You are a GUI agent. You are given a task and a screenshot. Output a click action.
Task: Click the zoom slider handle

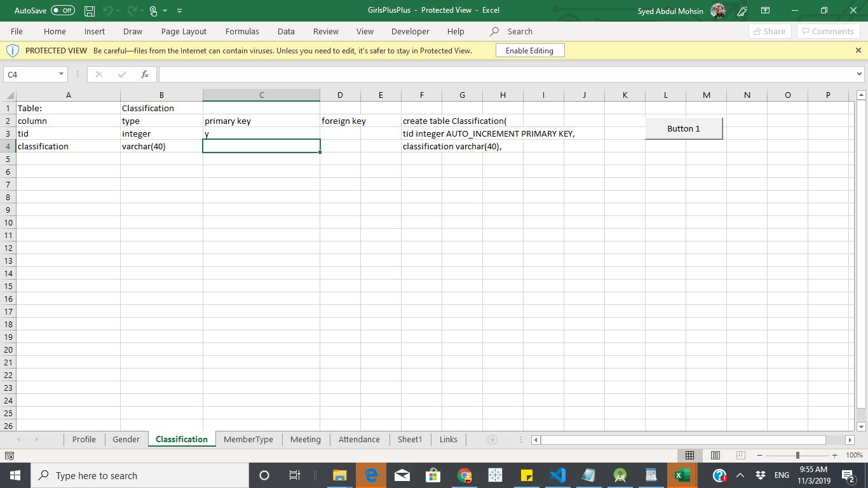coord(797,455)
